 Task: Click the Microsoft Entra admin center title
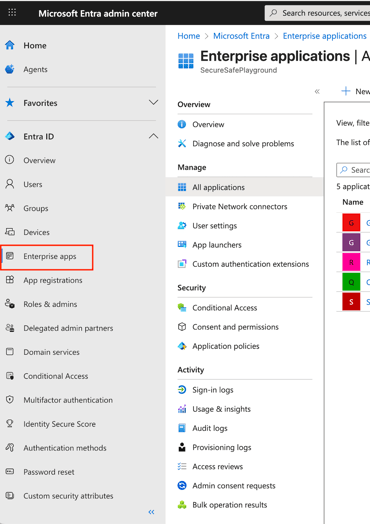(98, 13)
